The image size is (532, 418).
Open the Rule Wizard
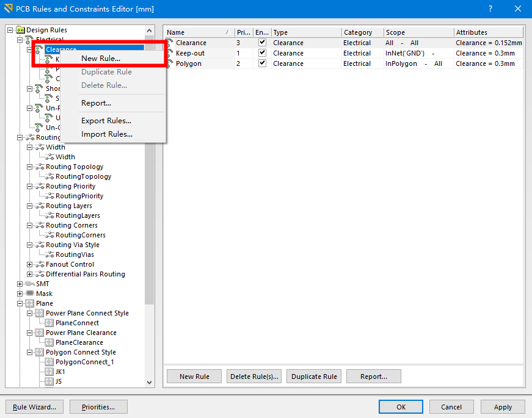(x=34, y=407)
